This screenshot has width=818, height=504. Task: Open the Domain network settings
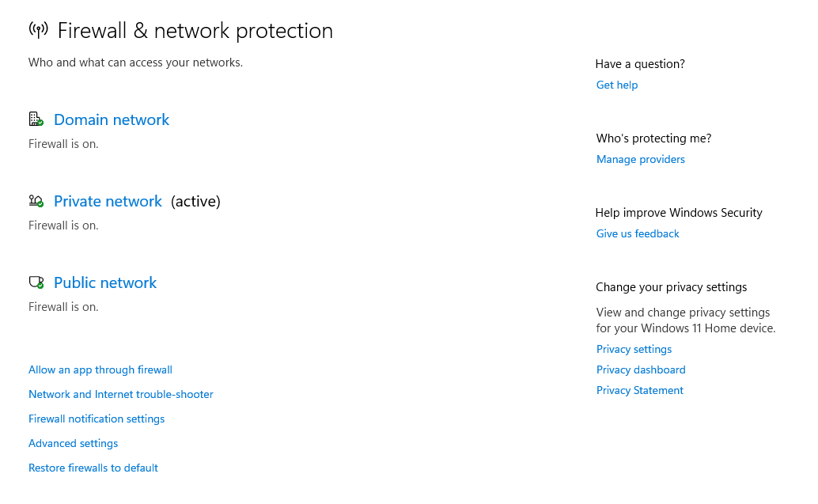pos(111,119)
